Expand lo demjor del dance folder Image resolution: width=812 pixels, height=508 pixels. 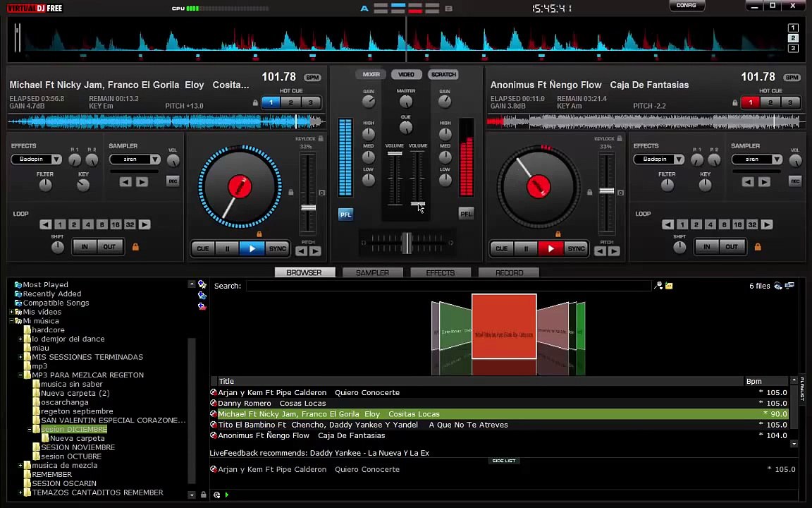tap(20, 339)
